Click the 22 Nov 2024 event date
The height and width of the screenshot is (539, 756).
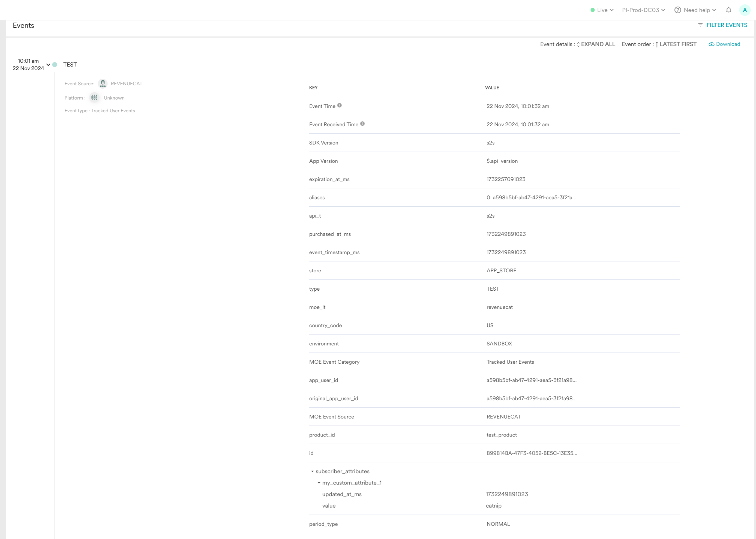(x=28, y=68)
